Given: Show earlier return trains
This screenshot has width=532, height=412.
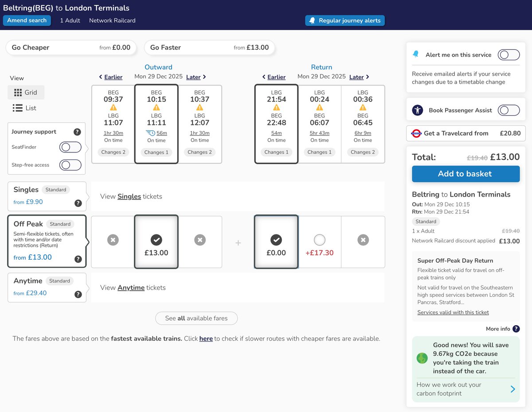Looking at the screenshot, I should tap(274, 77).
